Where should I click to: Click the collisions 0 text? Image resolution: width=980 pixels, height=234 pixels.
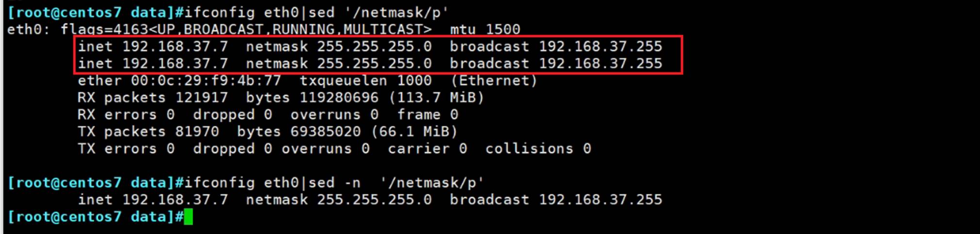538,148
